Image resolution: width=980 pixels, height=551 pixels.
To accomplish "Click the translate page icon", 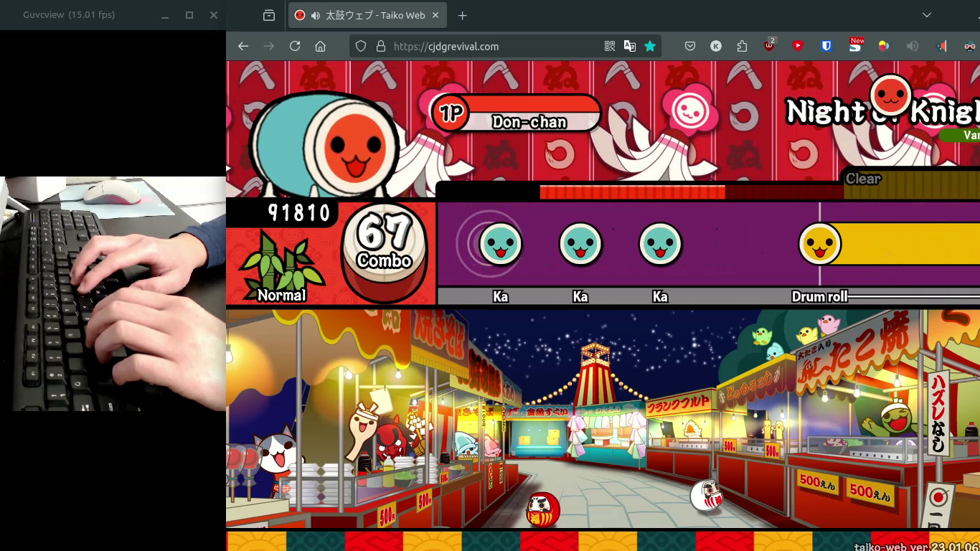I will (630, 46).
